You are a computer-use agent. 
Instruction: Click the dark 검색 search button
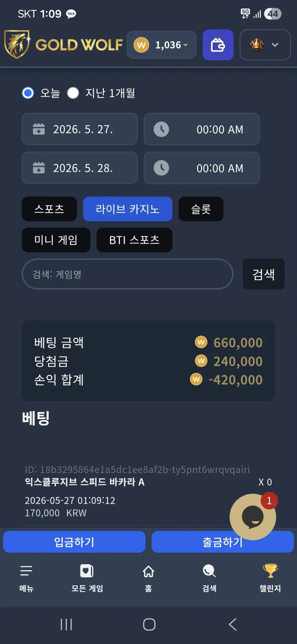pos(264,274)
